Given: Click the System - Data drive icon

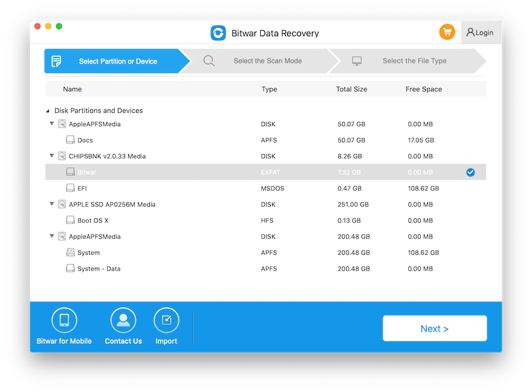Looking at the screenshot, I should [70, 268].
